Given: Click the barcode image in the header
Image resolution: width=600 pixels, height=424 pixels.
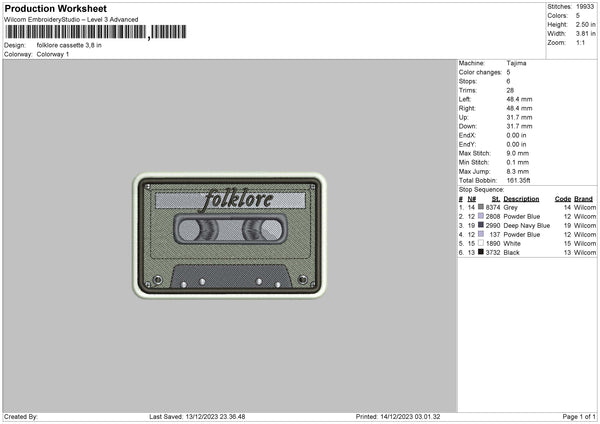Looking at the screenshot, I should [96, 32].
